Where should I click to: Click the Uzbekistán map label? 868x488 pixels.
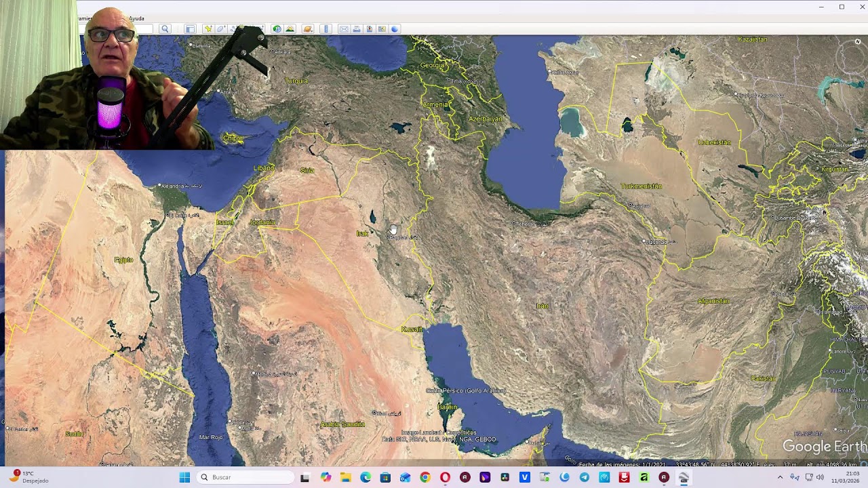pyautogui.click(x=715, y=143)
